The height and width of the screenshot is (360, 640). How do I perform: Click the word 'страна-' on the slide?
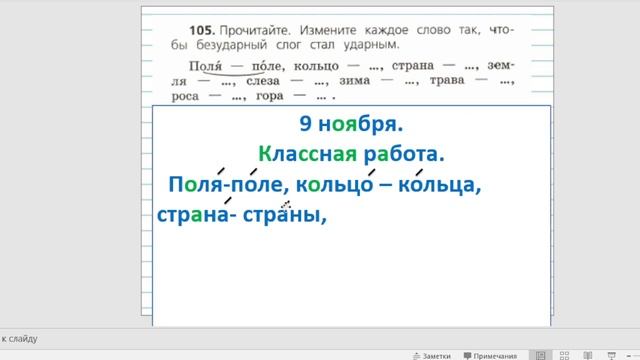point(196,215)
